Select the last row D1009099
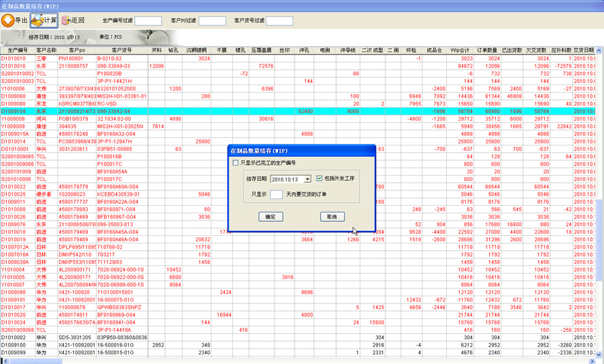Viewport: 604px width, 364px height. (298, 353)
